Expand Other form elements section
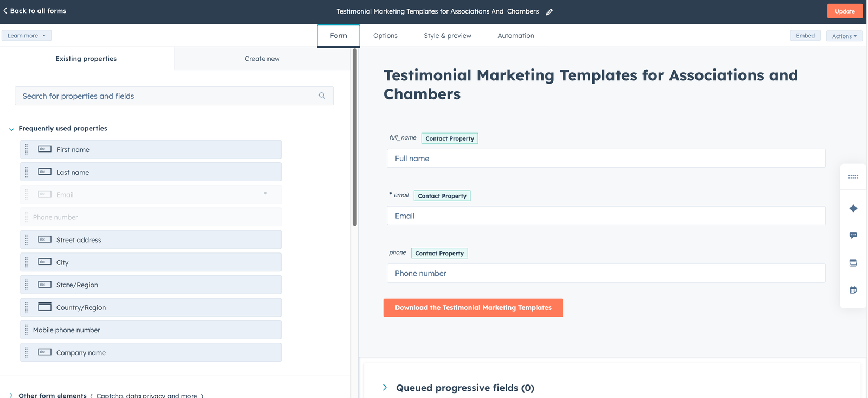The height and width of the screenshot is (398, 868). pyautogui.click(x=11, y=395)
